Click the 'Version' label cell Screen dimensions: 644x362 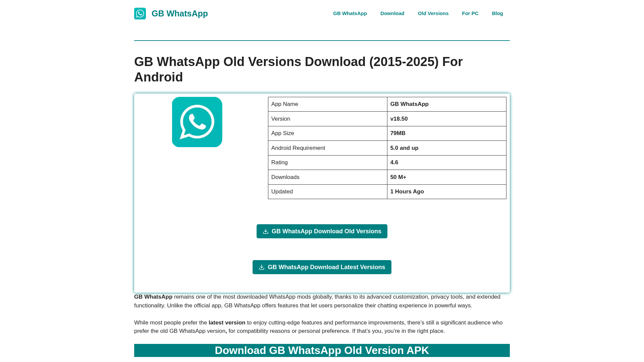click(328, 119)
